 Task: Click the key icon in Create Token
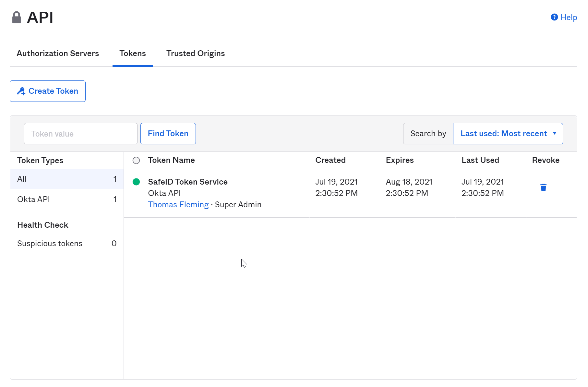pyautogui.click(x=21, y=91)
